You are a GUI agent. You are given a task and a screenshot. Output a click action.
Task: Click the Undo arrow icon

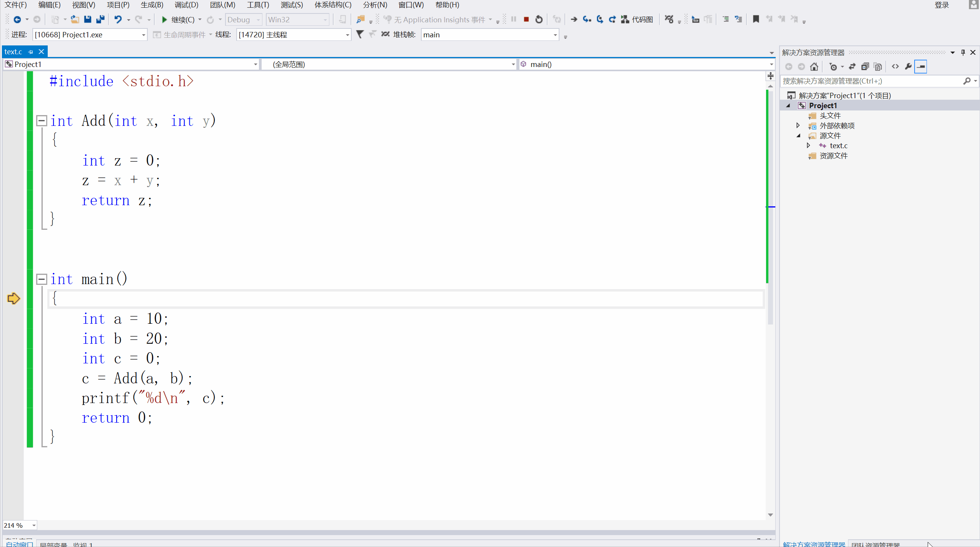coord(118,19)
